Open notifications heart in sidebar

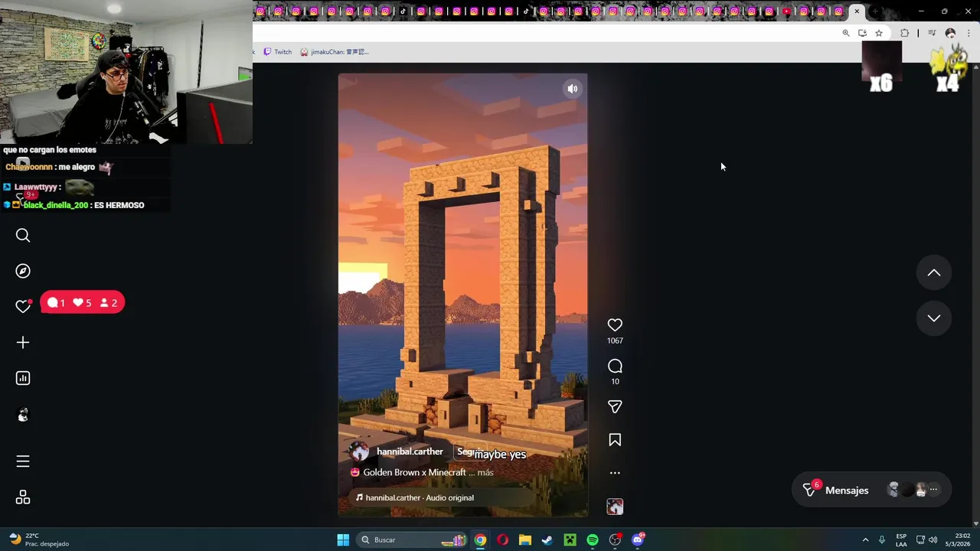pos(23,306)
